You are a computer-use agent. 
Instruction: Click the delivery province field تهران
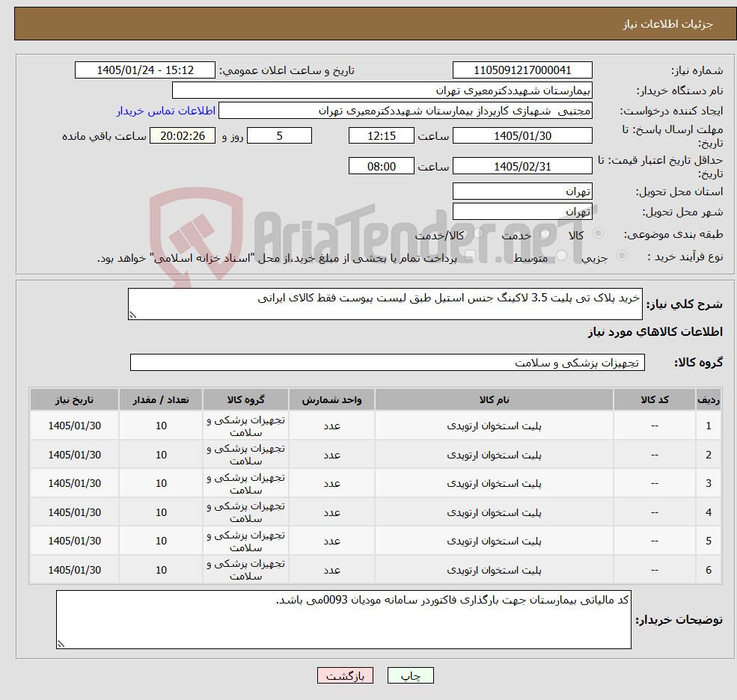(522, 191)
